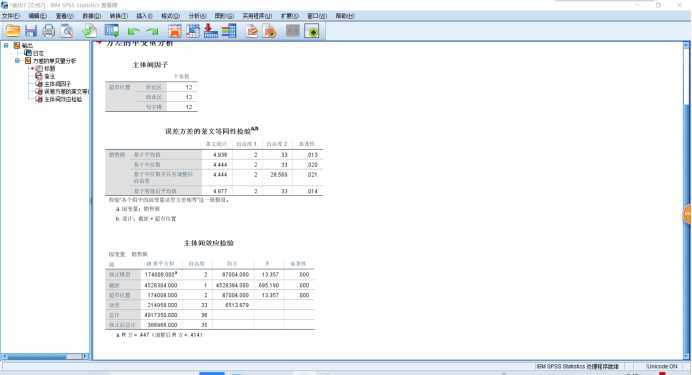This screenshot has height=375, width=692.
Task: Click the Open file folder toolbar icon
Action: coord(12,31)
